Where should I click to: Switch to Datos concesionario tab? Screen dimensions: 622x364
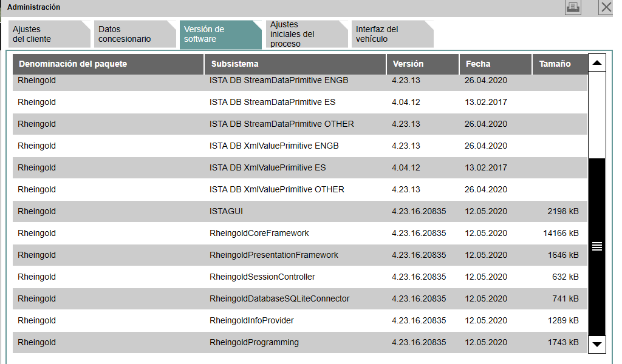coord(135,34)
